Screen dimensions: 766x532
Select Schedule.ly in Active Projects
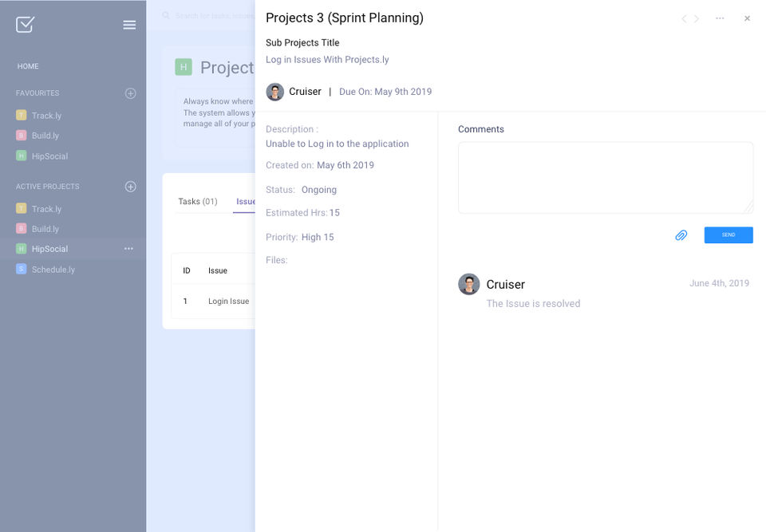point(53,270)
